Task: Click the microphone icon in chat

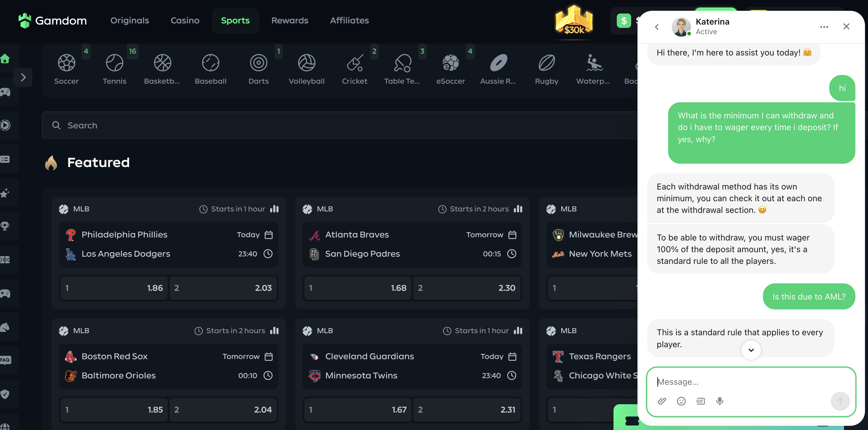Action: pos(720,401)
